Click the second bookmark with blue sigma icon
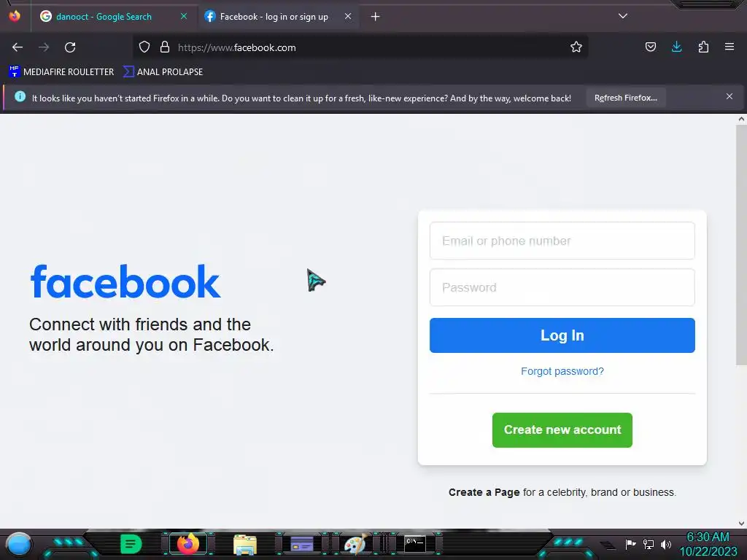This screenshot has height=560, width=747. 163,72
